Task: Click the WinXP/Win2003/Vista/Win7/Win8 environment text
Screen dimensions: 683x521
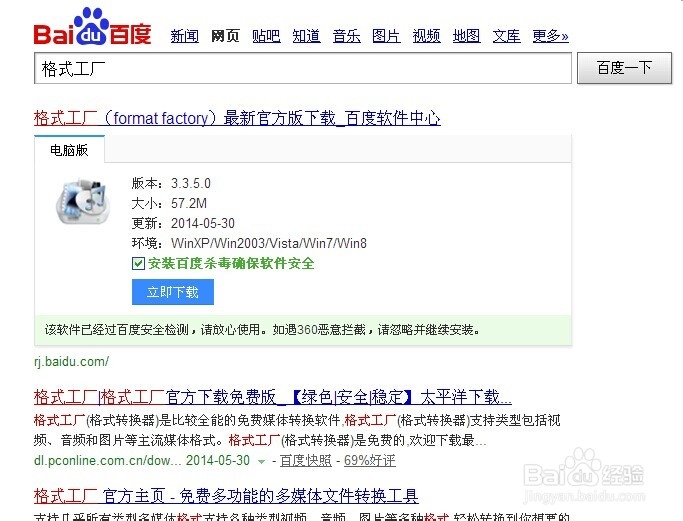Action: coord(269,243)
